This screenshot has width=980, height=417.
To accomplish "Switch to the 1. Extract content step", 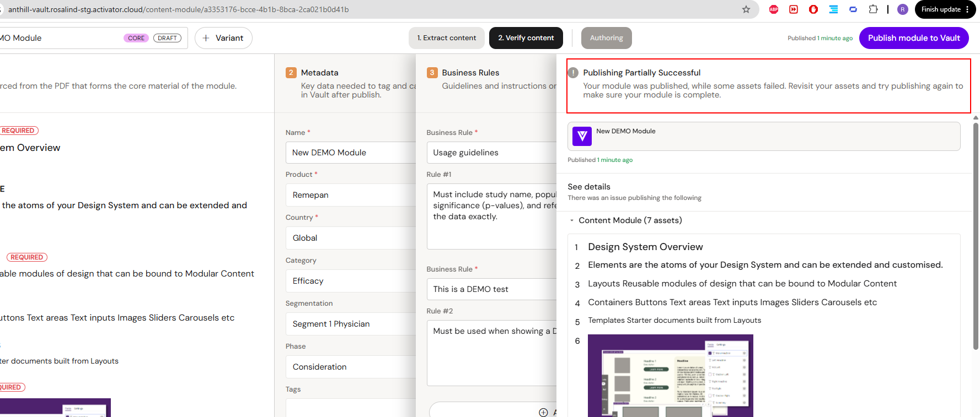I will tap(447, 38).
